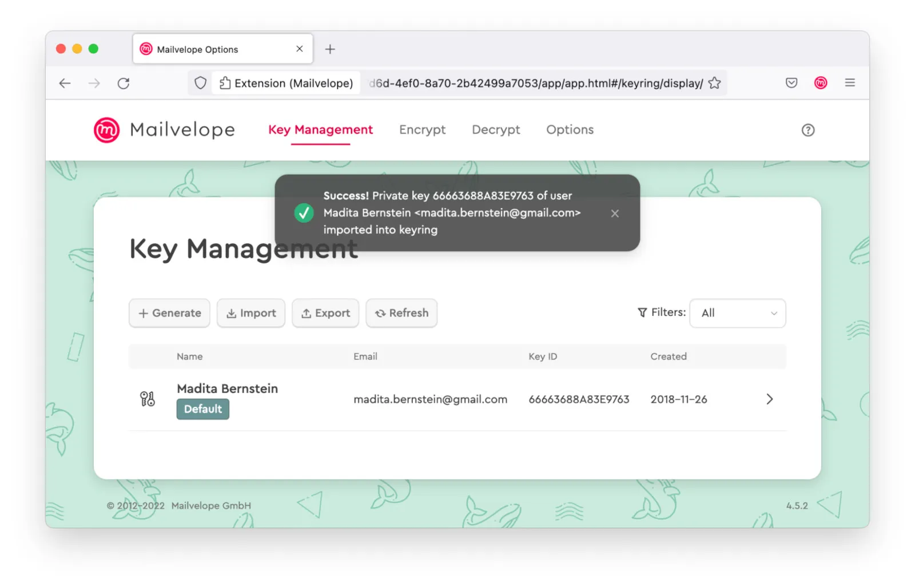Open Madita Bernstein key details chevron

(x=769, y=399)
